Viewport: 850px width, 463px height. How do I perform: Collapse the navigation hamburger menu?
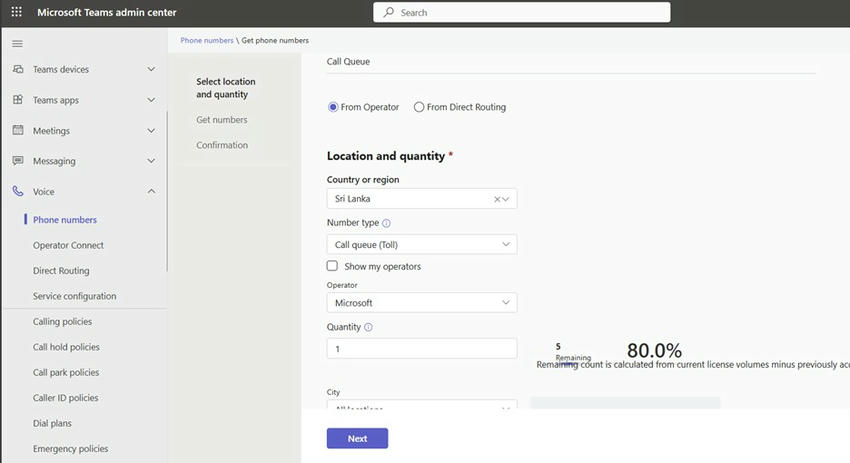pyautogui.click(x=17, y=43)
